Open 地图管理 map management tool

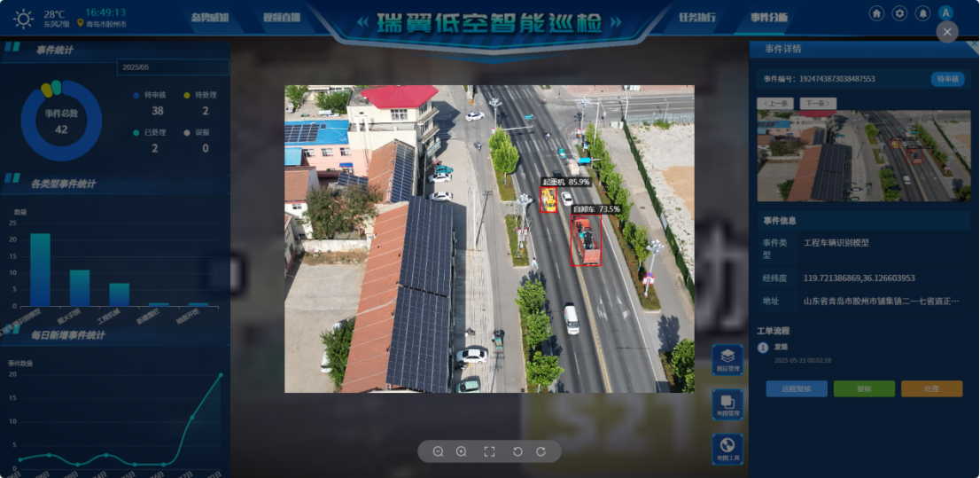click(x=727, y=404)
